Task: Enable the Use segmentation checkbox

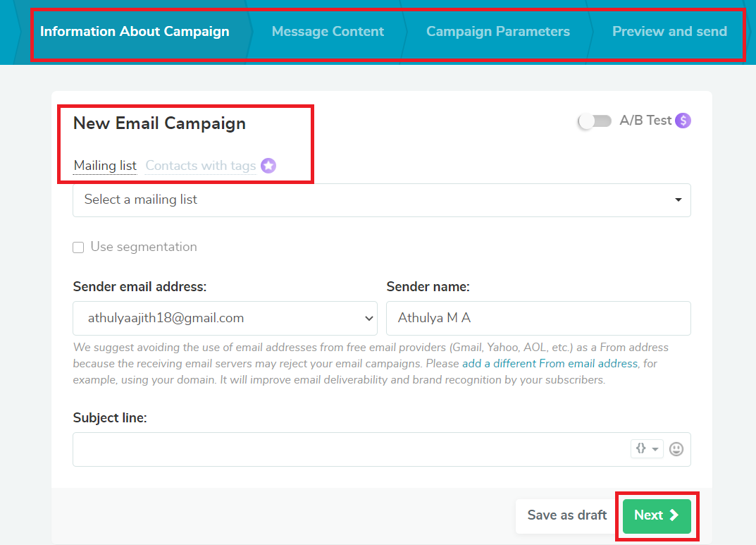Action: pos(78,247)
